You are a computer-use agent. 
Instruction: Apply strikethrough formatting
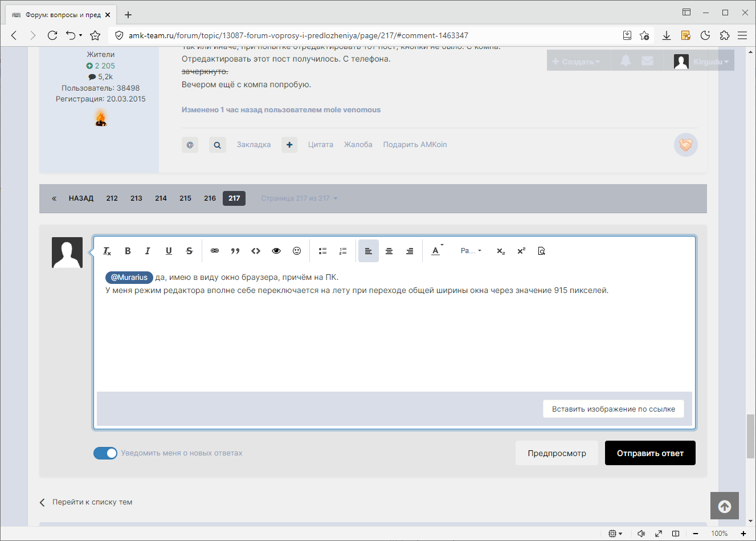click(189, 251)
